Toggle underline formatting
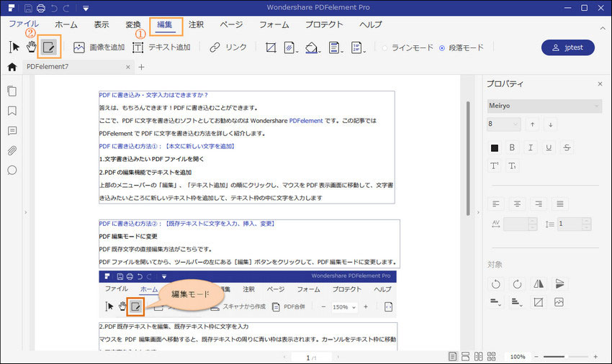The width and height of the screenshot is (612, 364). coord(549,147)
